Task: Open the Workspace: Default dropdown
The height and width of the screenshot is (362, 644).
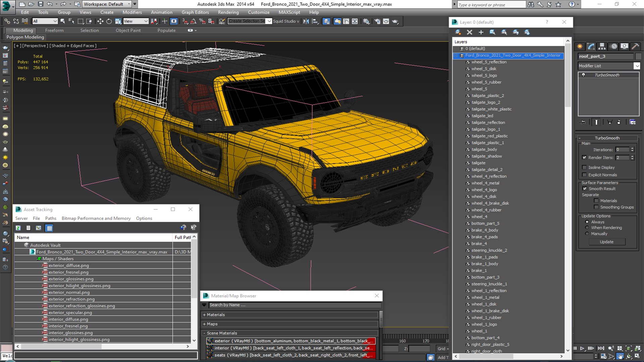Action: (107, 4)
